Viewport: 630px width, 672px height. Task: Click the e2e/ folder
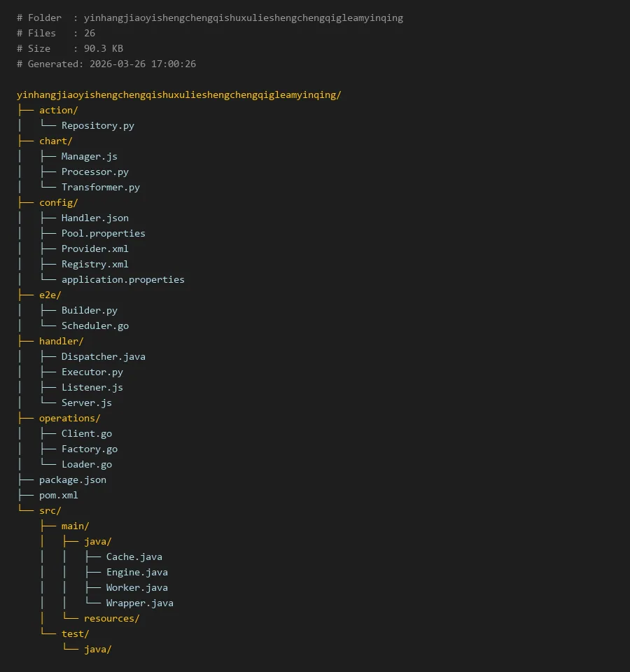(x=50, y=295)
